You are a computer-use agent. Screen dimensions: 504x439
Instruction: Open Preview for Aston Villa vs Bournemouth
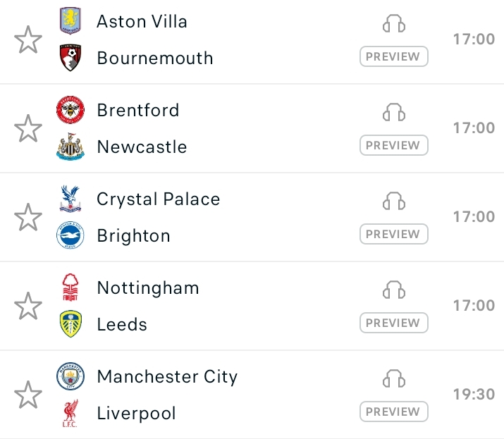[x=393, y=56]
